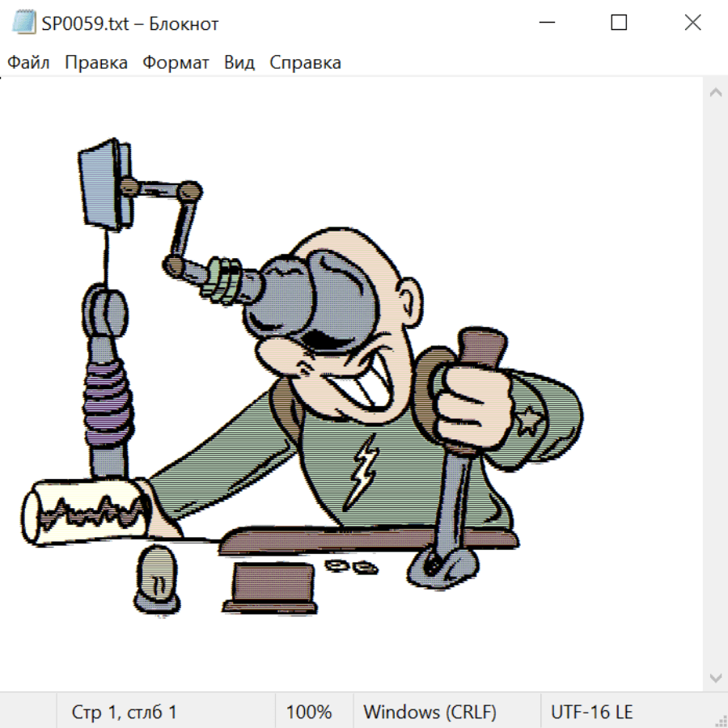The height and width of the screenshot is (728, 728).
Task: Click the Notepad file icon in title bar
Action: [x=24, y=23]
